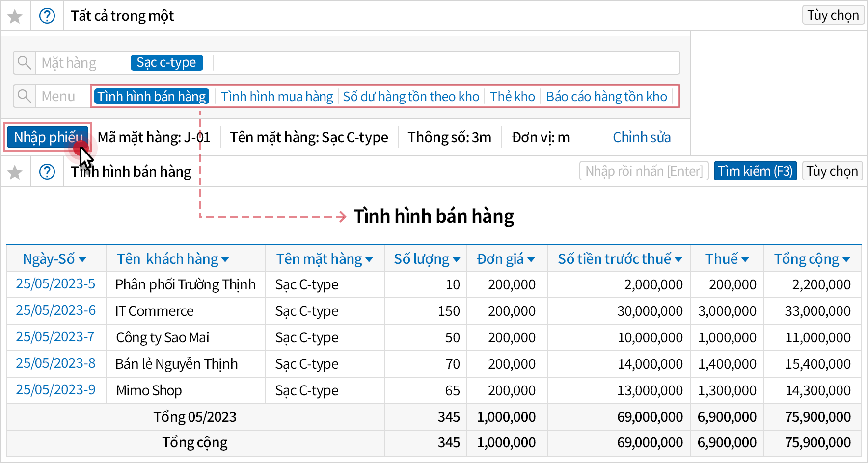
Task: Expand Tổng cộng column header dropdown
Action: tap(846, 259)
